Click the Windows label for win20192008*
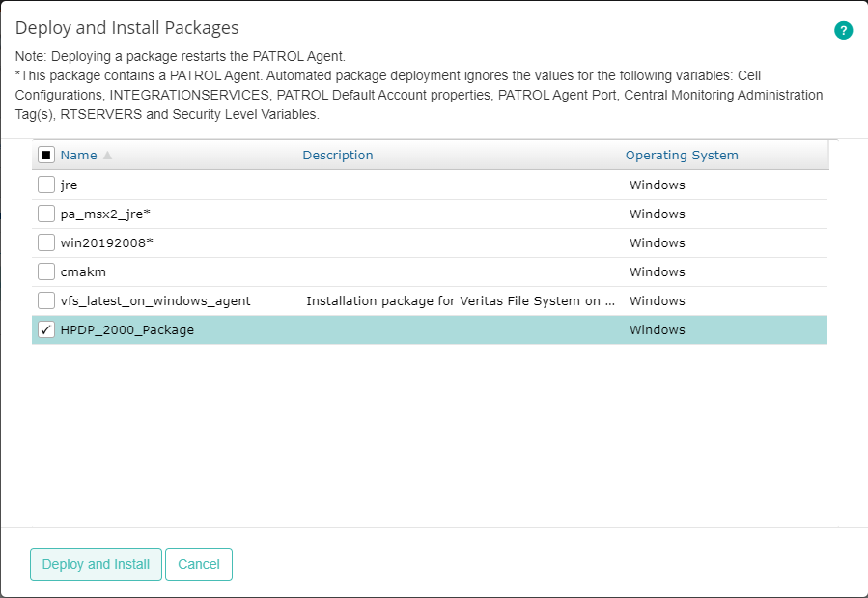 pos(657,242)
